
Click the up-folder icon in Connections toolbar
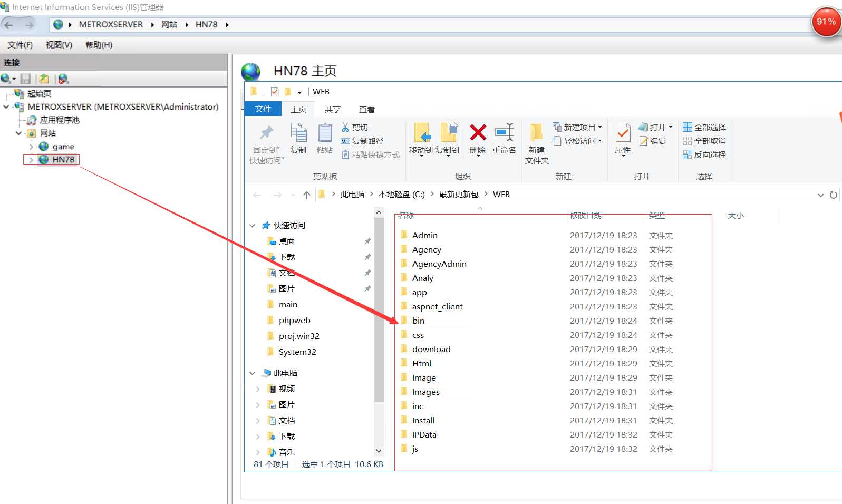click(x=44, y=79)
